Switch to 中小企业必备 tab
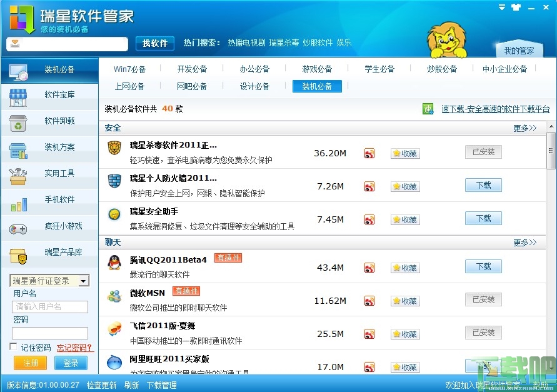The image size is (557, 392). (504, 69)
